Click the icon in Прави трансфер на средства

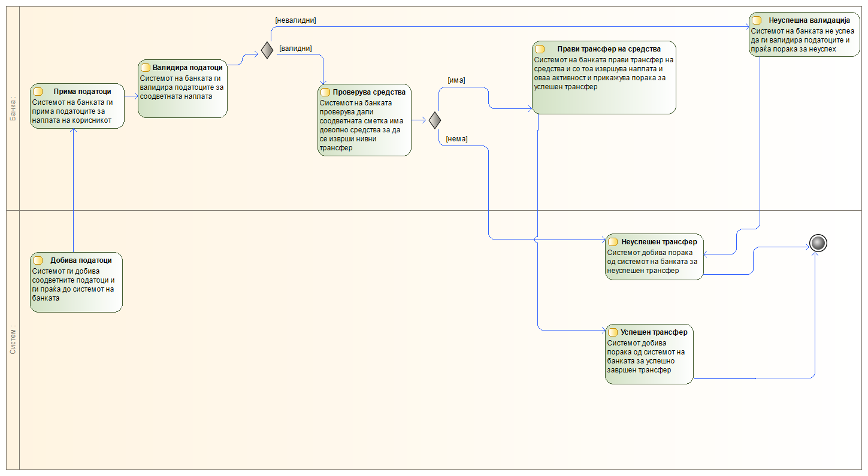(x=540, y=49)
